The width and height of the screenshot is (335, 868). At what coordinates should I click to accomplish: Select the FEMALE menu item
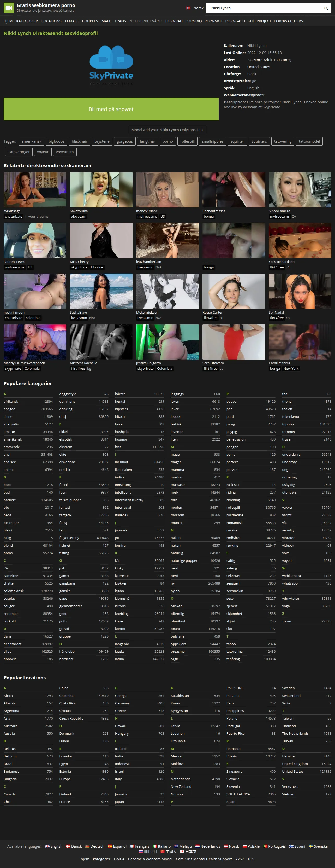72,21
